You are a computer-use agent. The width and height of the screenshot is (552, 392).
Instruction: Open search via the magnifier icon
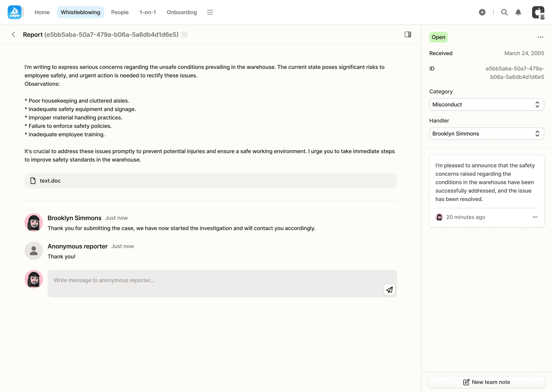[504, 12]
